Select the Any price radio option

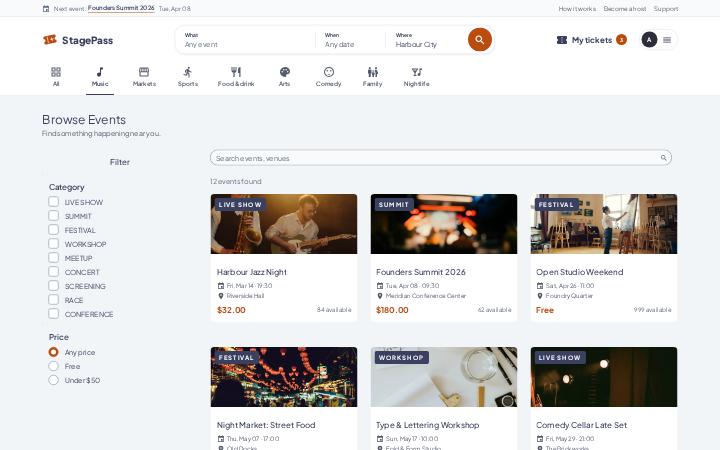coord(54,352)
